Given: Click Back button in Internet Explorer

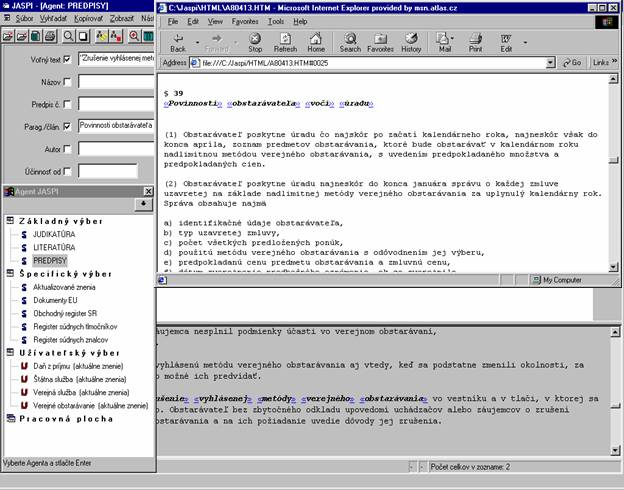Looking at the screenshot, I should tap(178, 43).
